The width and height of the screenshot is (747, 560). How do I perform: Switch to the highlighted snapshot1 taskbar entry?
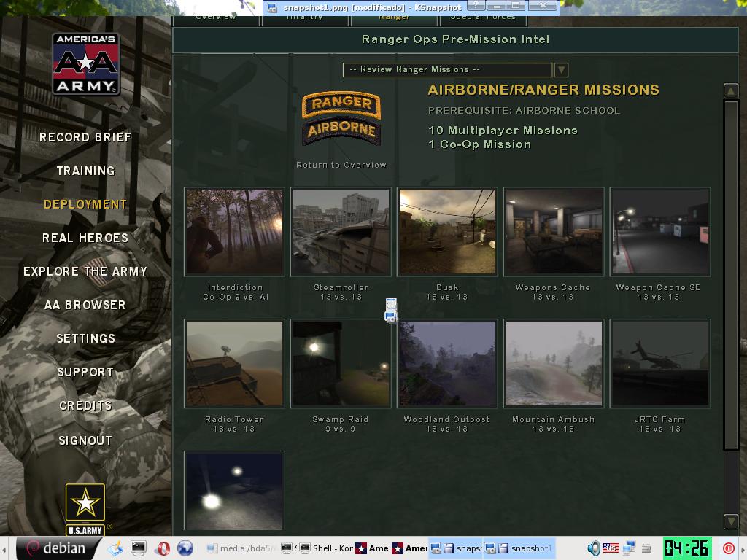(519, 548)
